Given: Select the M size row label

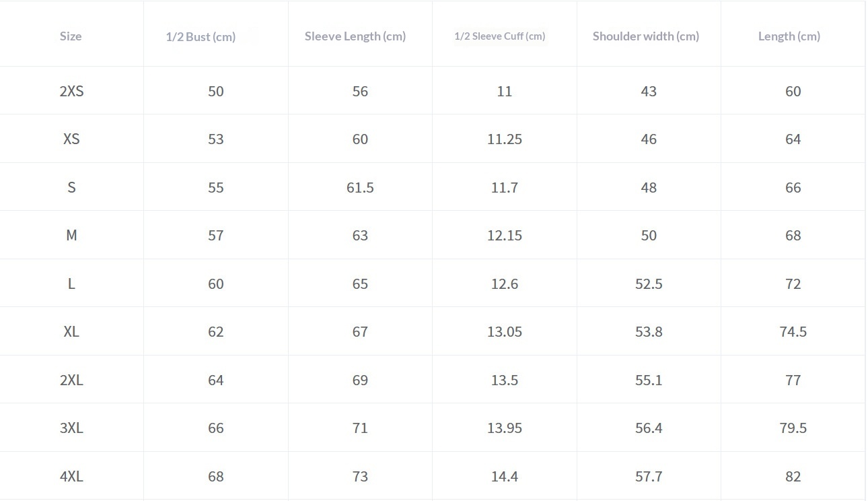Looking at the screenshot, I should [x=71, y=236].
